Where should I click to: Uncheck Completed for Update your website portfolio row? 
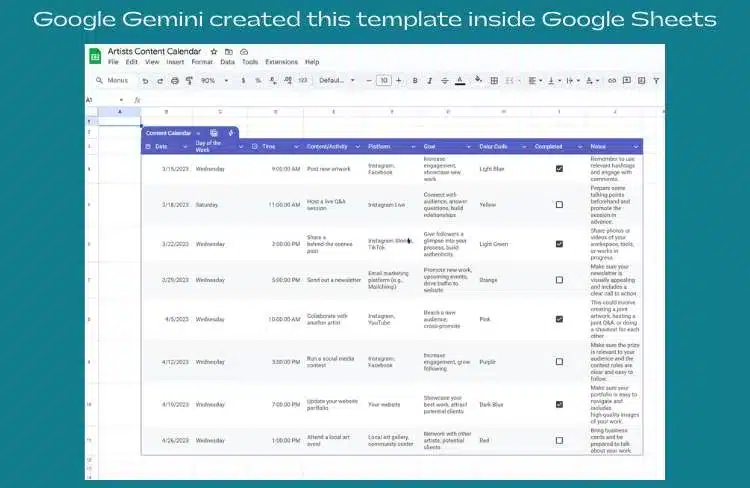coord(559,404)
